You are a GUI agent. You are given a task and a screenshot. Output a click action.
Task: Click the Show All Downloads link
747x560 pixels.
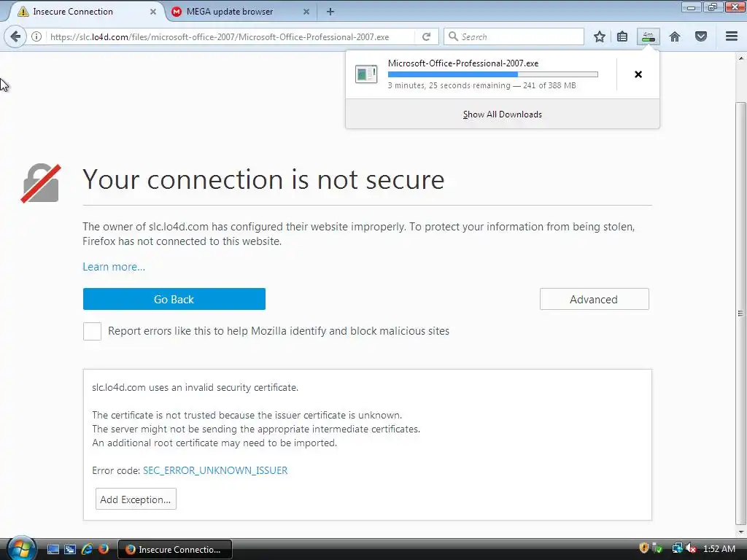(502, 114)
